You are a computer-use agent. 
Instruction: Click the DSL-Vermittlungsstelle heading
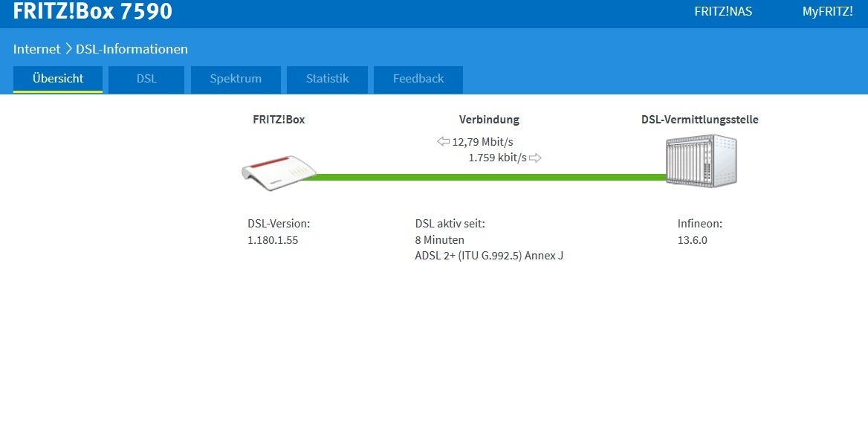(700, 119)
